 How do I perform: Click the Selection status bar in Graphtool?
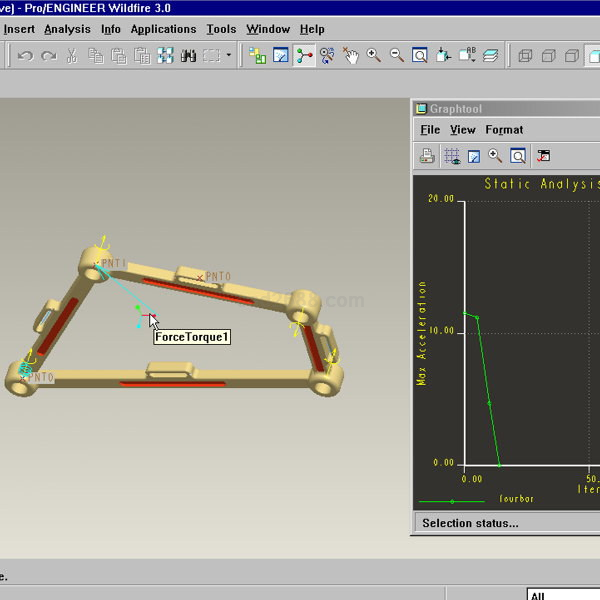coord(470,523)
